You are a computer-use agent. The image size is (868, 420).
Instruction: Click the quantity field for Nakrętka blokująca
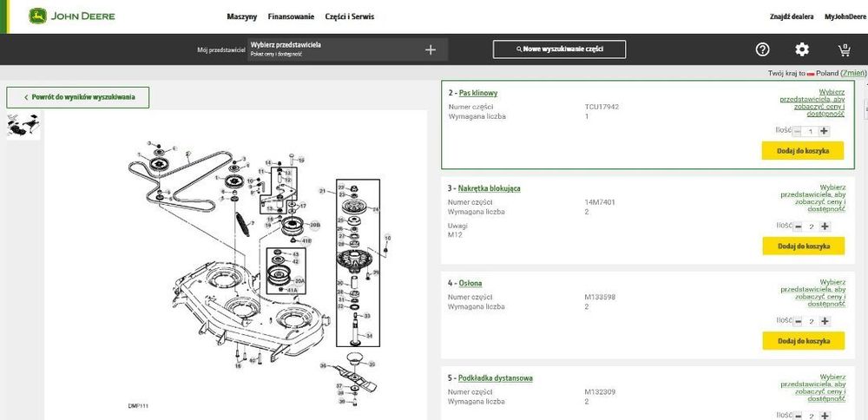tap(812, 226)
